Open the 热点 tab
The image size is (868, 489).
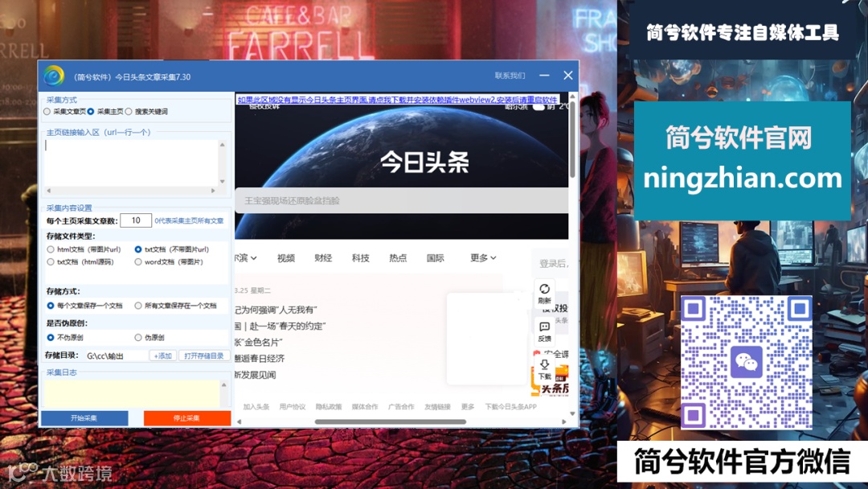coord(398,258)
